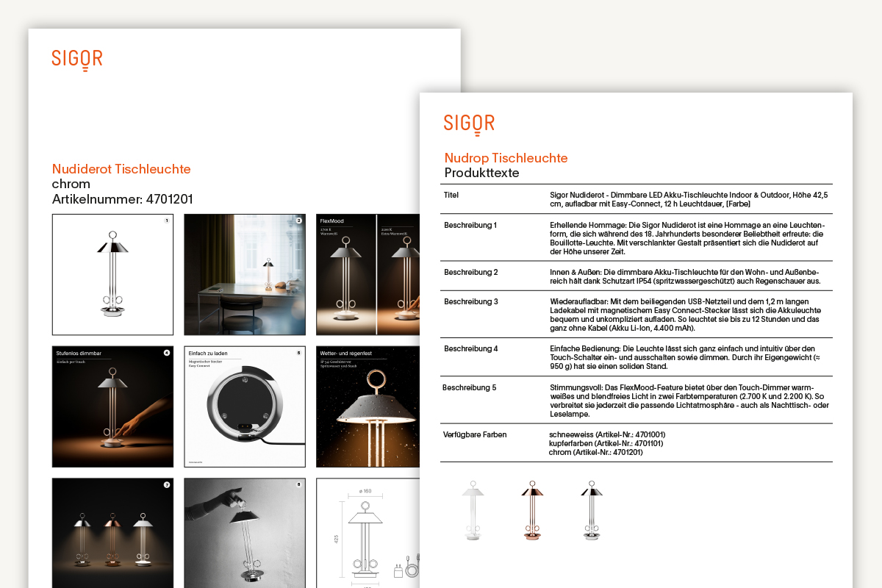Viewport: 882px width, 588px height.
Task: Select the white lamp image below the table
Action: 473,510
